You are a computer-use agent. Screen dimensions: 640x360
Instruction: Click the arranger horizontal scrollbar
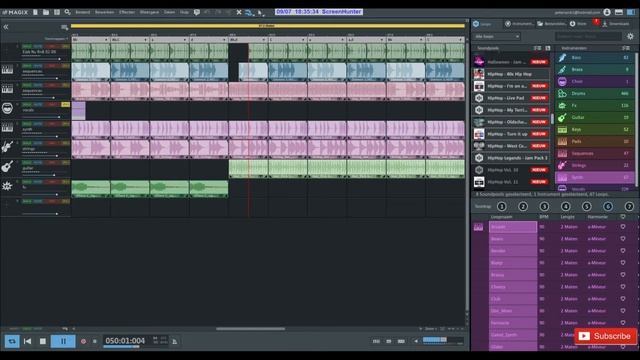(250, 329)
